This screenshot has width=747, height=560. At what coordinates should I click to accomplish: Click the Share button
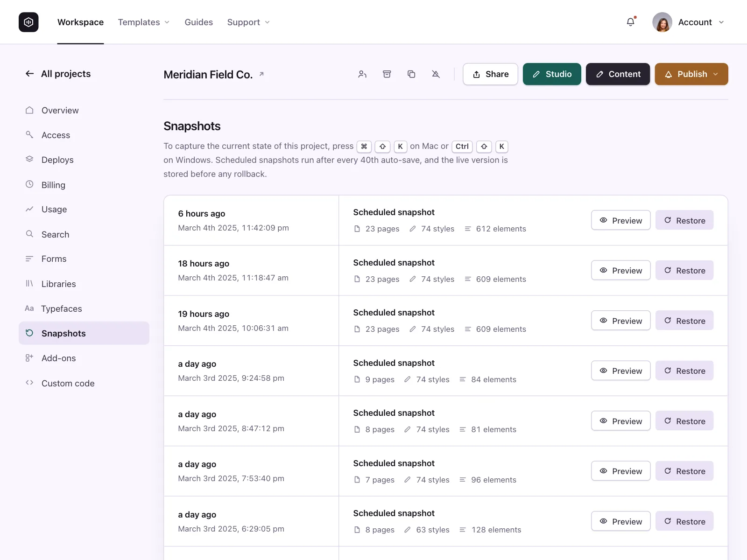pos(490,74)
